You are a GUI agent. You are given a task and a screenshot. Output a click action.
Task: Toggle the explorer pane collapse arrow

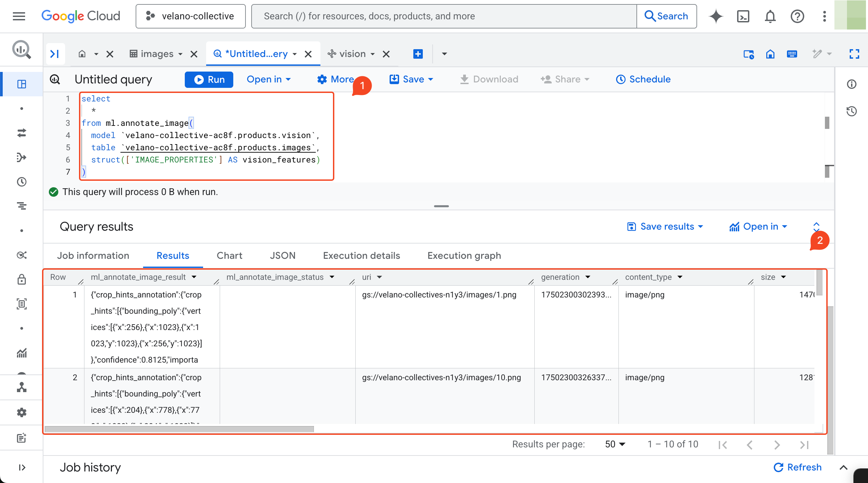(55, 54)
